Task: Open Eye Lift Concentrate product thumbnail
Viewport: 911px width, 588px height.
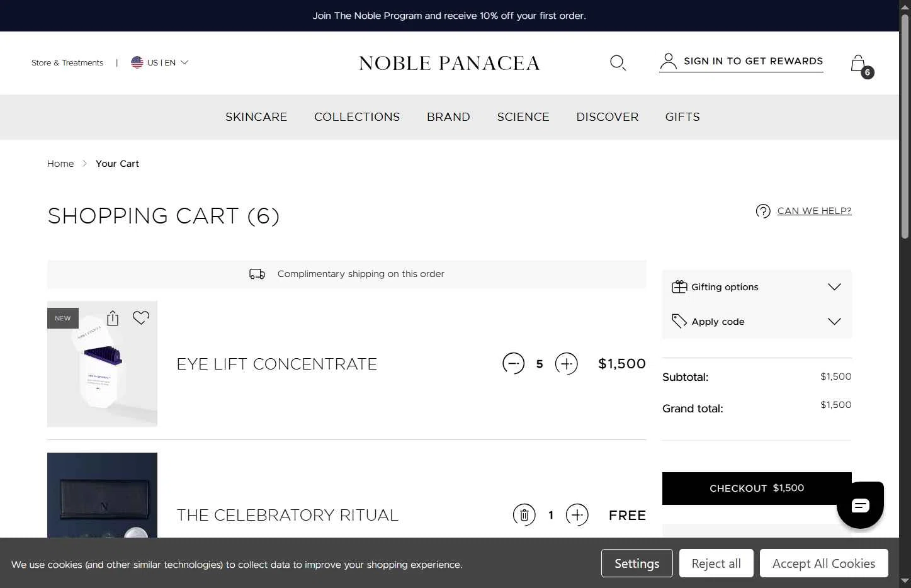Action: tap(102, 364)
